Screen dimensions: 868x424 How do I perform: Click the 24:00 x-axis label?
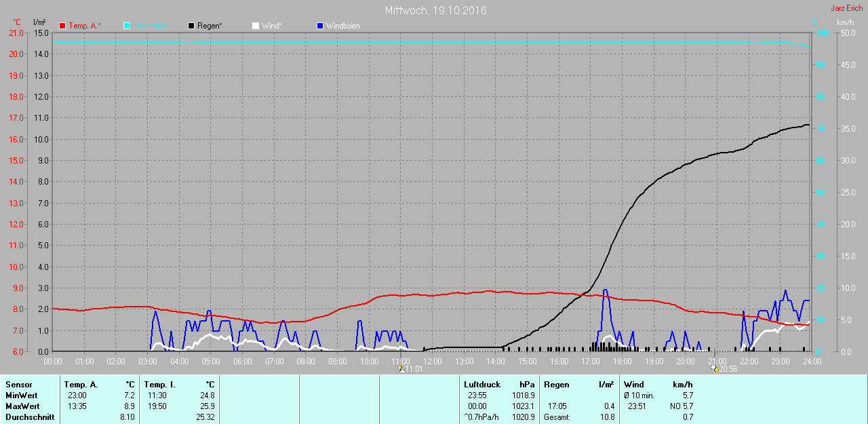tap(812, 362)
